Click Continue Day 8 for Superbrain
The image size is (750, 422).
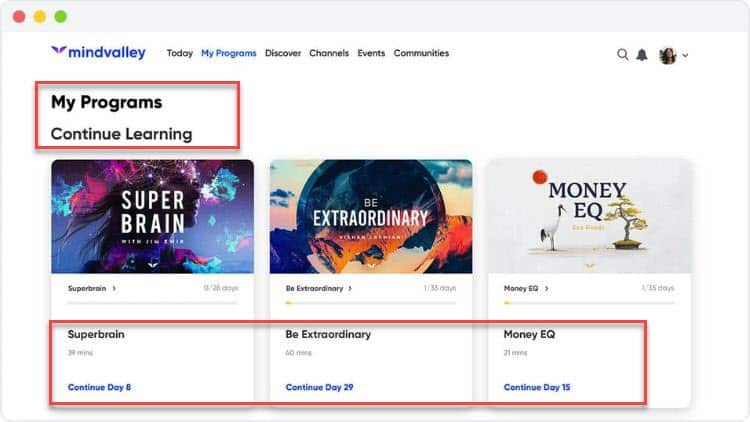[99, 387]
